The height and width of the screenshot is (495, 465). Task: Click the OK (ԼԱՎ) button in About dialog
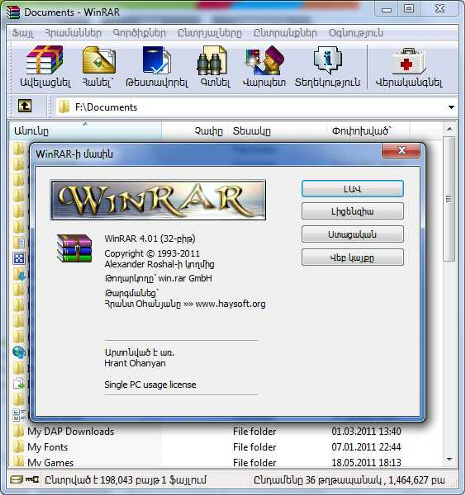tap(352, 189)
